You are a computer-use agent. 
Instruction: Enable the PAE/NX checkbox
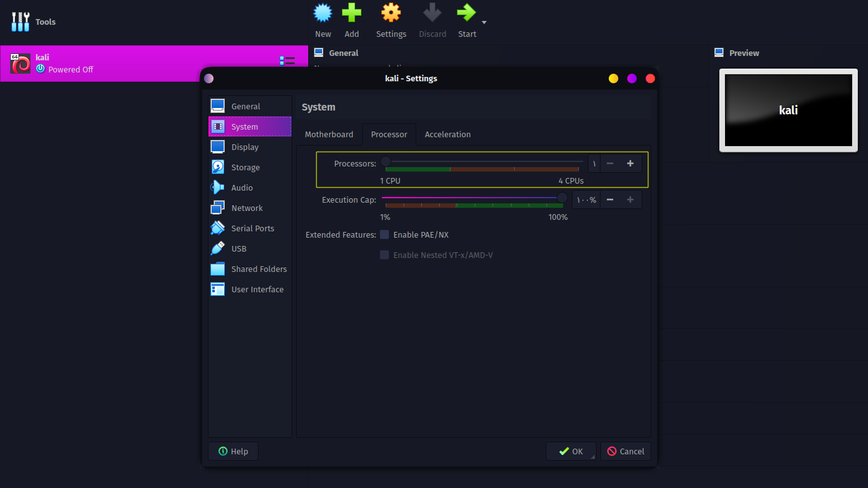pos(384,234)
